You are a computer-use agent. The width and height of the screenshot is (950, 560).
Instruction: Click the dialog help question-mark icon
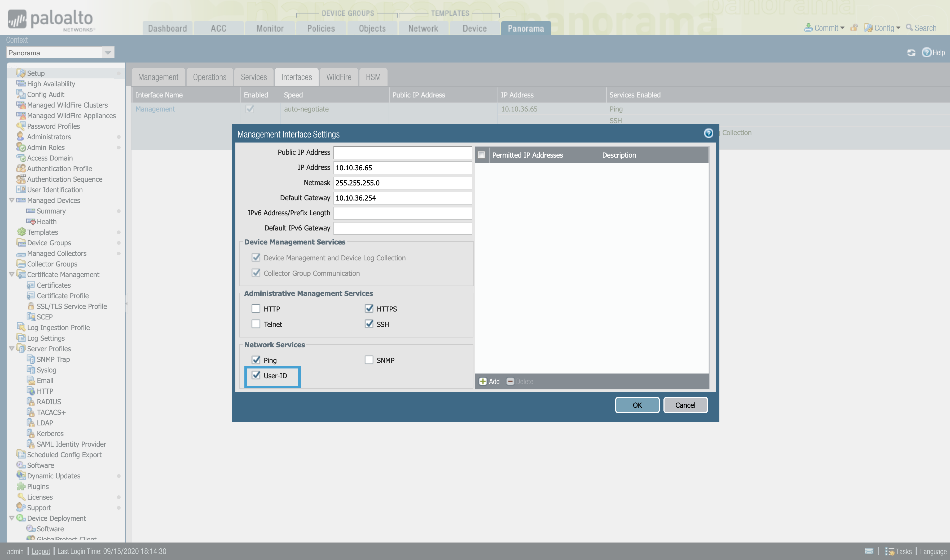point(708,133)
